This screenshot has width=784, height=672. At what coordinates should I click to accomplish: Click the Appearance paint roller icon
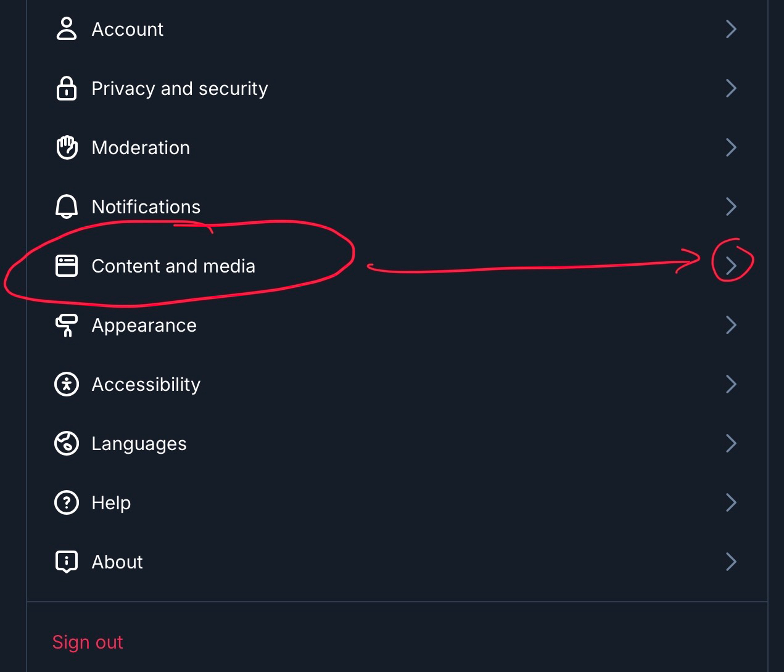(67, 325)
